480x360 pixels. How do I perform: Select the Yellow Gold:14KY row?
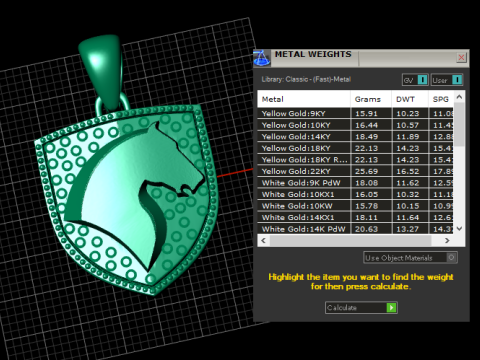click(356, 136)
